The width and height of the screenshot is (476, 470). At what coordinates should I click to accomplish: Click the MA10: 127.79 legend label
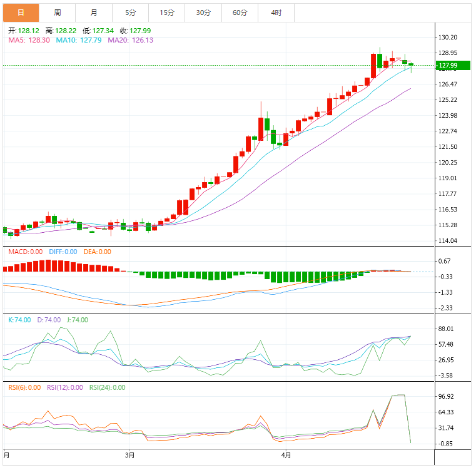point(79,40)
